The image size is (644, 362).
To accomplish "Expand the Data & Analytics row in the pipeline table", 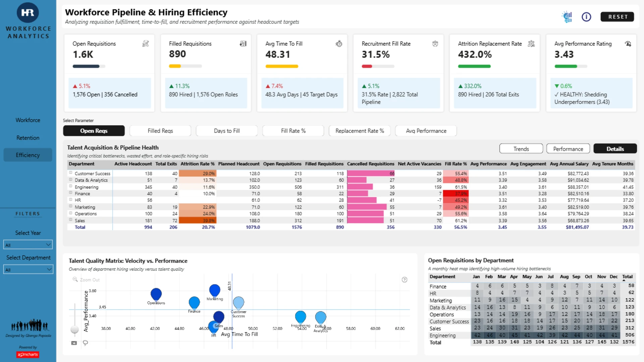I will pyautogui.click(x=71, y=180).
